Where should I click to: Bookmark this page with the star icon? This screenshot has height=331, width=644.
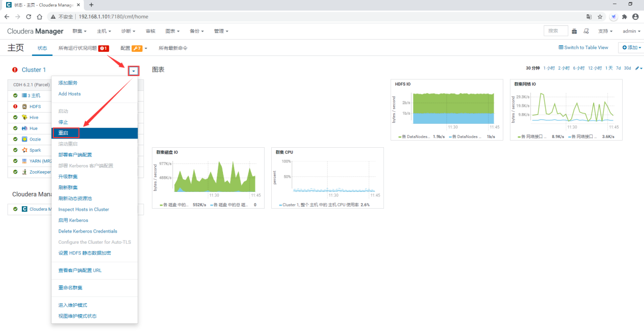(x=600, y=17)
